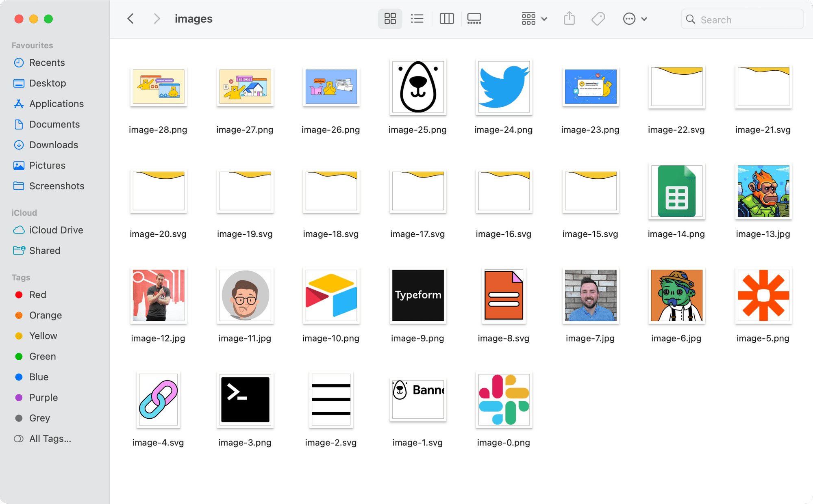This screenshot has width=813, height=504.
Task: Select the bear face image-25.png
Action: coord(418,87)
